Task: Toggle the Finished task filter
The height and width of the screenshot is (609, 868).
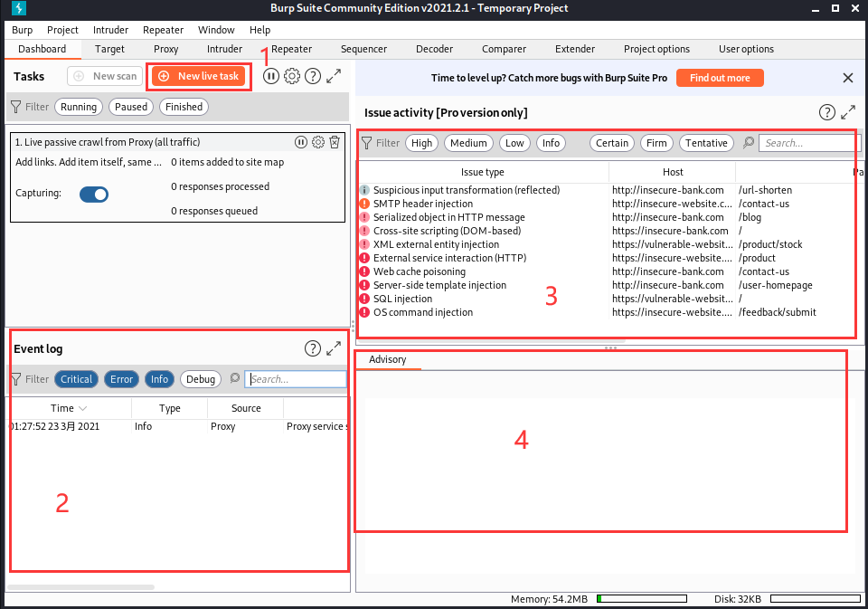Action: [x=184, y=107]
